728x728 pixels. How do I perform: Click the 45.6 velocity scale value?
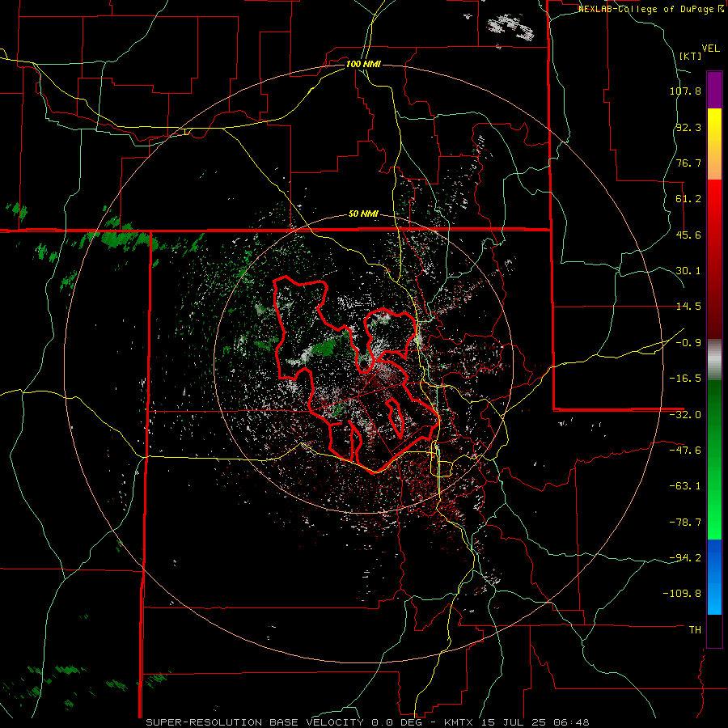(x=688, y=235)
